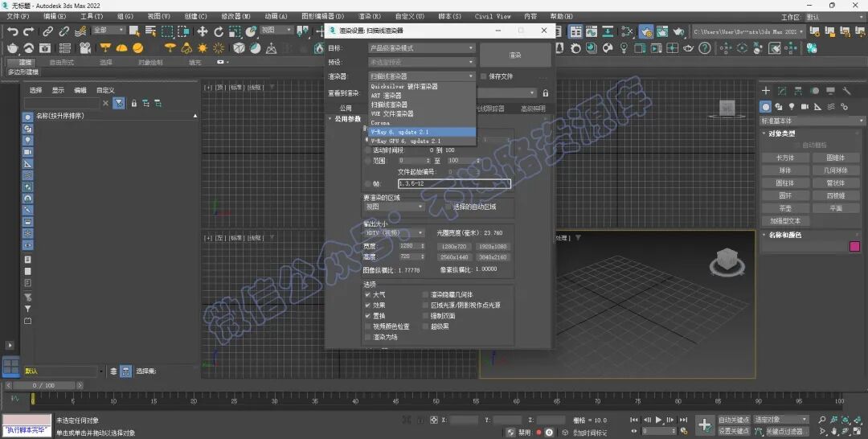Choose V-Ray GPU 6, update 2.1 option

point(422,142)
